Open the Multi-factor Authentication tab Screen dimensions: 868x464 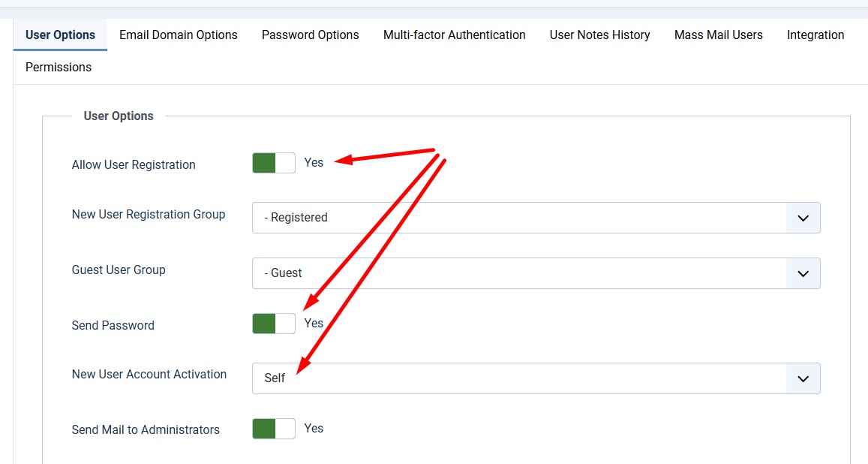click(454, 35)
